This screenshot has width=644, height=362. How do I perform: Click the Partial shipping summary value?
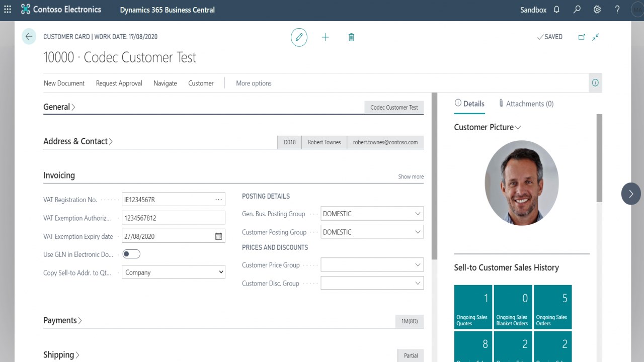coord(411,355)
